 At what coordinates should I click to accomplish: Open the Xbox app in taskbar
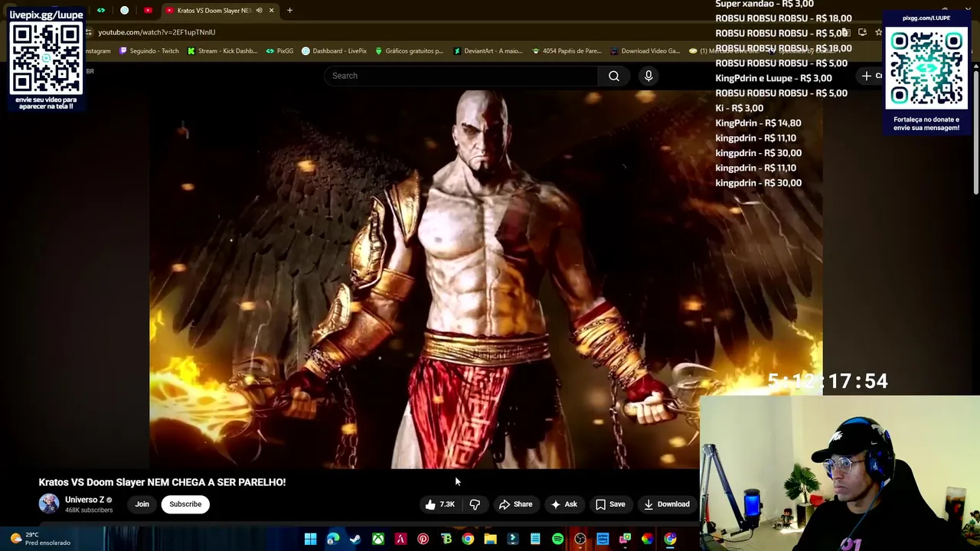[378, 540]
